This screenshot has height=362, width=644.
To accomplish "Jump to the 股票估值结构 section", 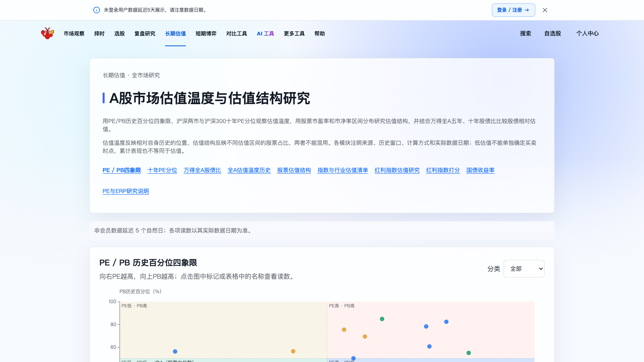I will tap(294, 170).
